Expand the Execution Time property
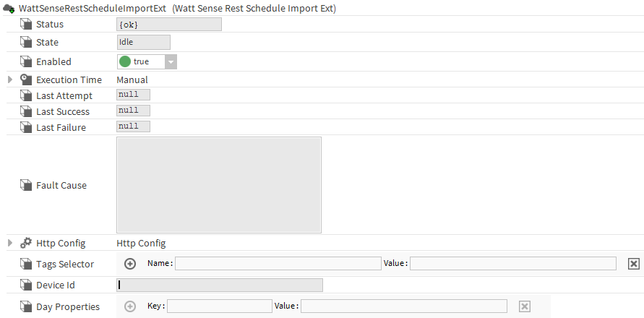The image size is (644, 318). coord(10,80)
